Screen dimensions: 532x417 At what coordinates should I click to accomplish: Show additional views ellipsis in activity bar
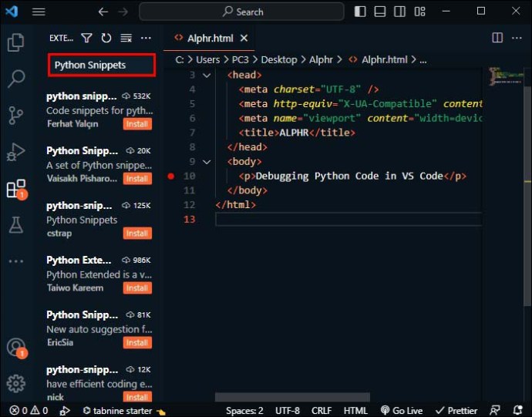click(16, 261)
